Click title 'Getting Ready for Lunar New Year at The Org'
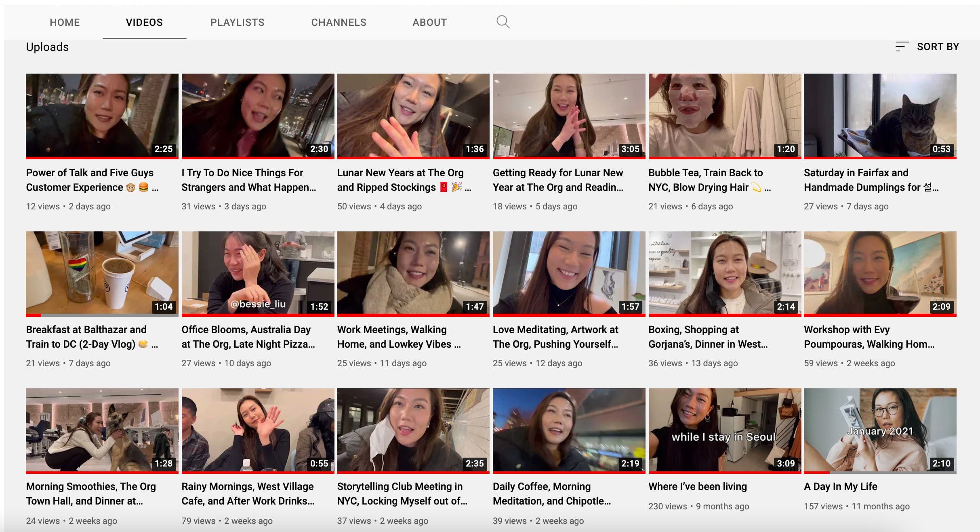The height and width of the screenshot is (532, 980). point(558,180)
